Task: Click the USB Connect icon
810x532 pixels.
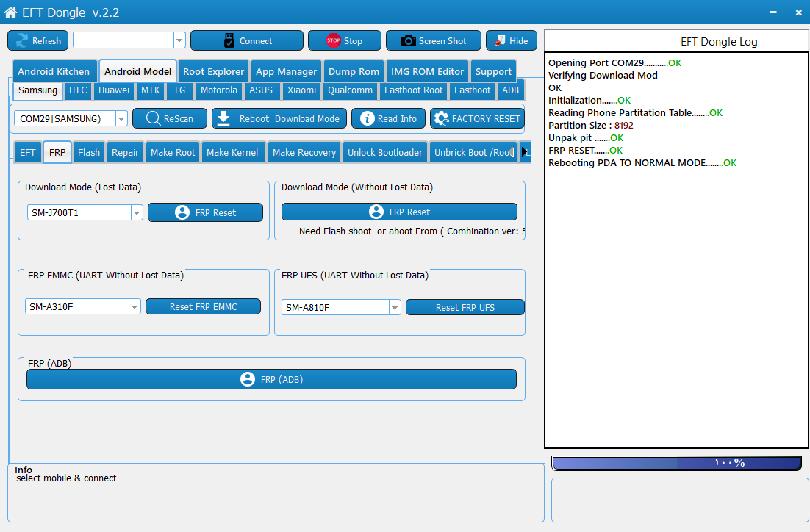Action: click(x=229, y=41)
